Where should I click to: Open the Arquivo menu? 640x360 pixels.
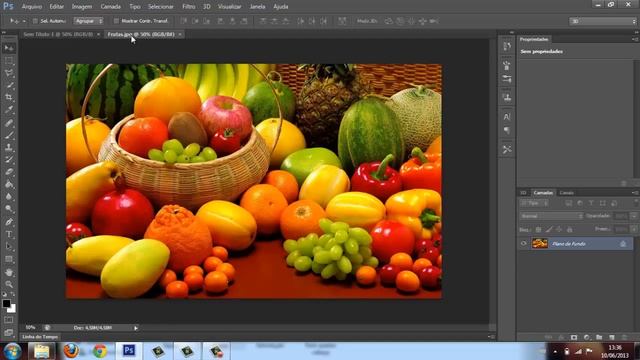pos(31,7)
